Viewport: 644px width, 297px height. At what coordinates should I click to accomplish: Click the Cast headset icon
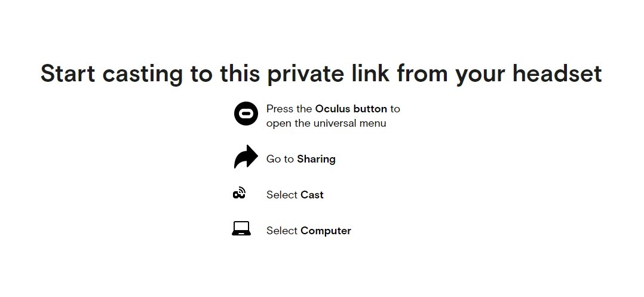pyautogui.click(x=240, y=193)
